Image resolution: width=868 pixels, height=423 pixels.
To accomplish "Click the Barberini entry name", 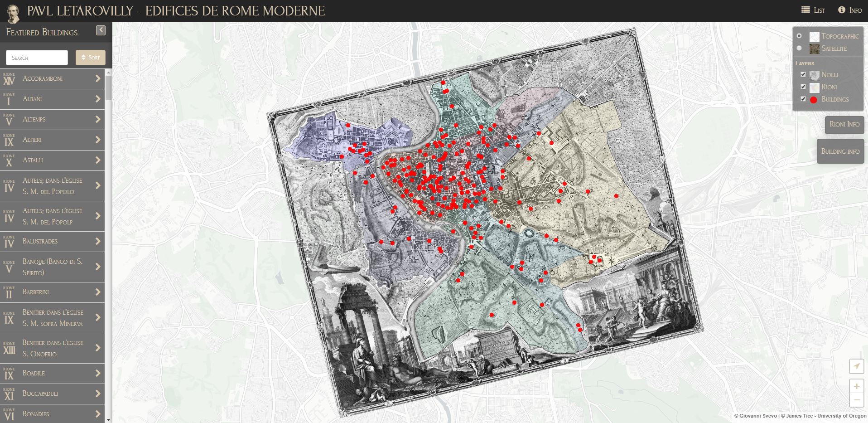I will pyautogui.click(x=36, y=292).
